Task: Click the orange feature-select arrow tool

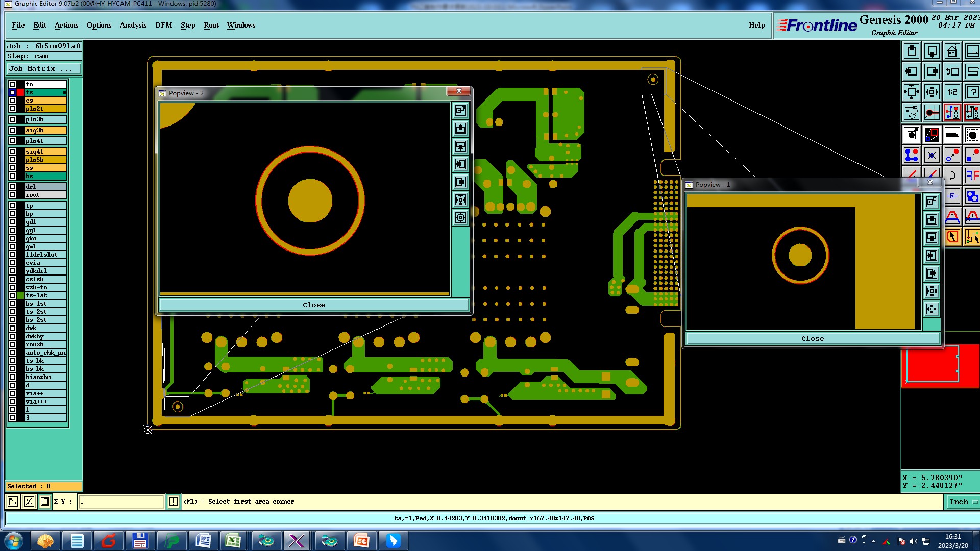Action: 952,237
